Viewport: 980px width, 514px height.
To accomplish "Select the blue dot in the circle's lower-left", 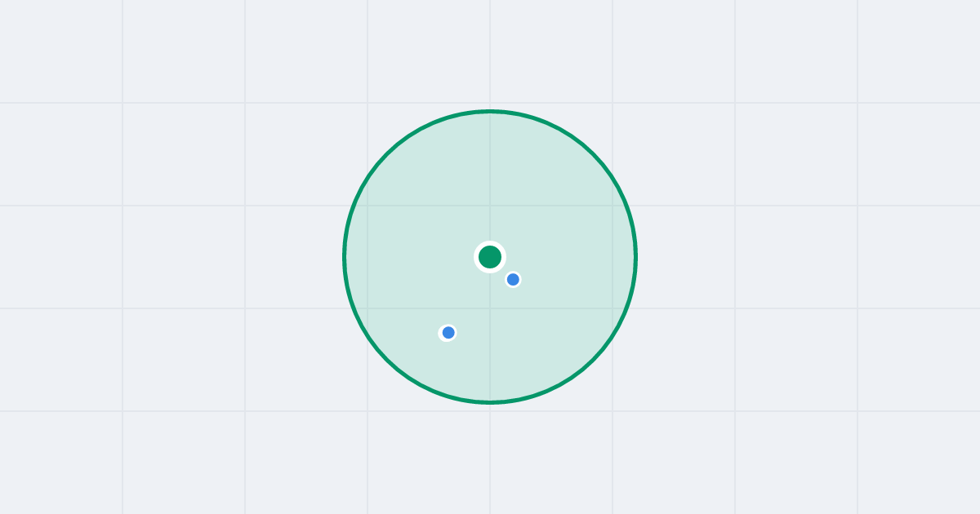I will point(448,332).
